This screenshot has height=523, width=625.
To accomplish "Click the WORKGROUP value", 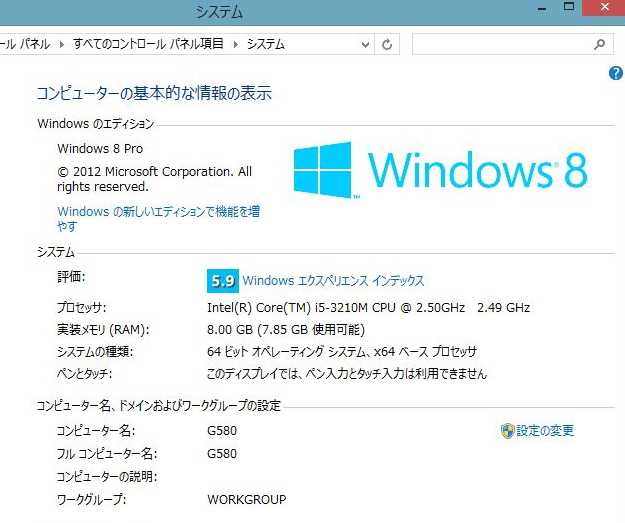I will 247,499.
